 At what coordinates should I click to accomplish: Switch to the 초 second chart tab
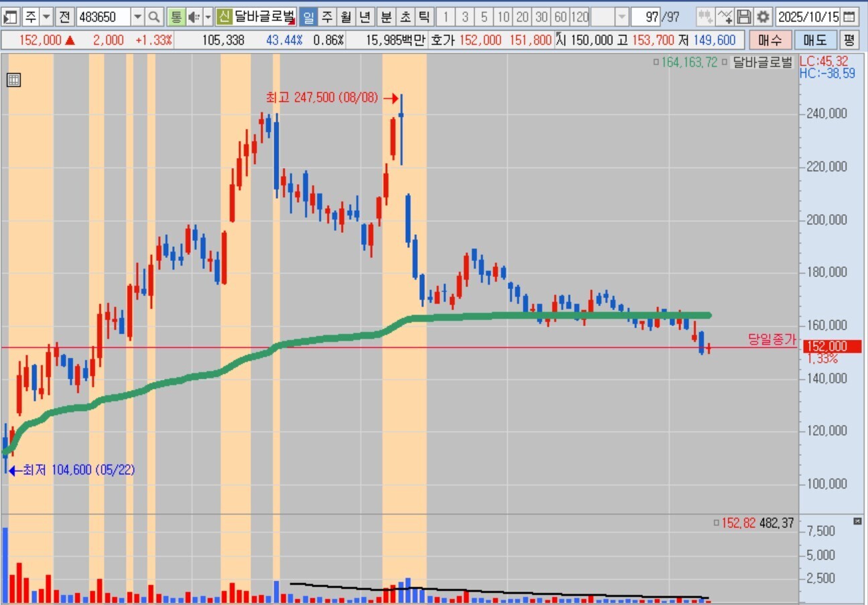pos(405,17)
